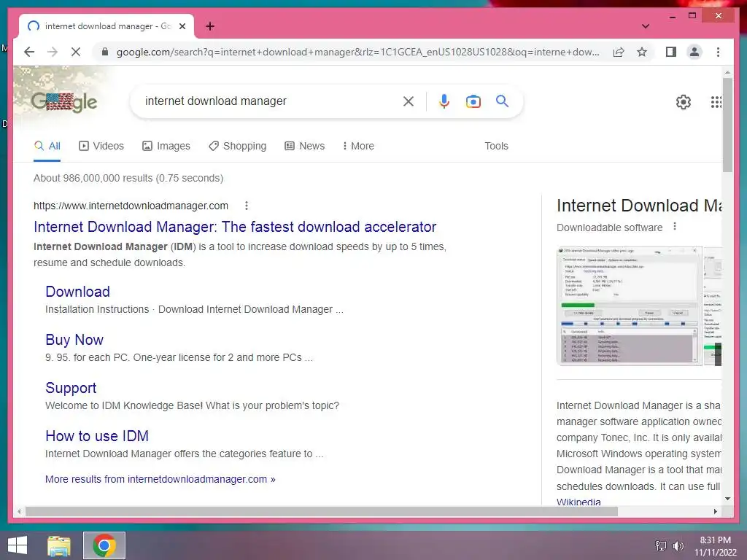This screenshot has width=747, height=560.
Task: Open Google quick settings gear
Action: click(x=683, y=101)
